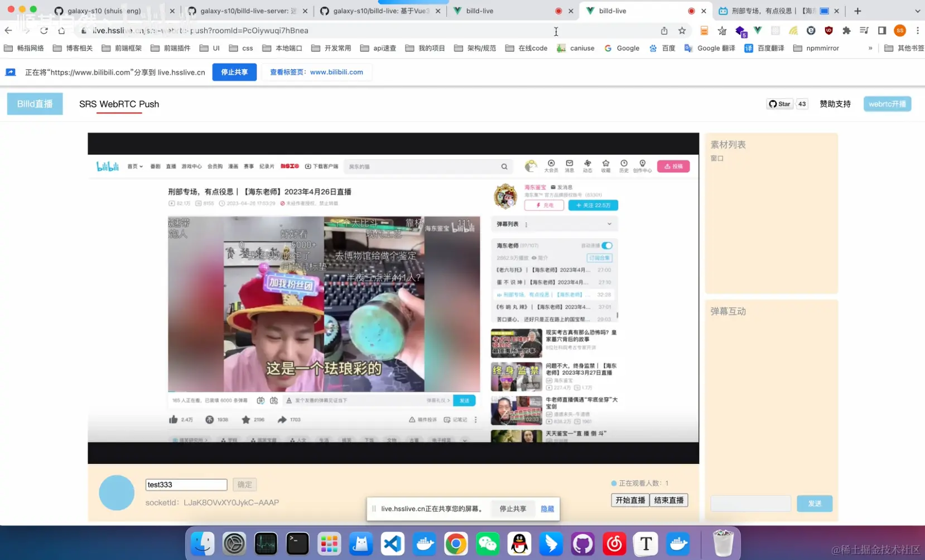Screen dimensions: 925x560
Task: Open the 其他书签 folder
Action: tap(904, 49)
